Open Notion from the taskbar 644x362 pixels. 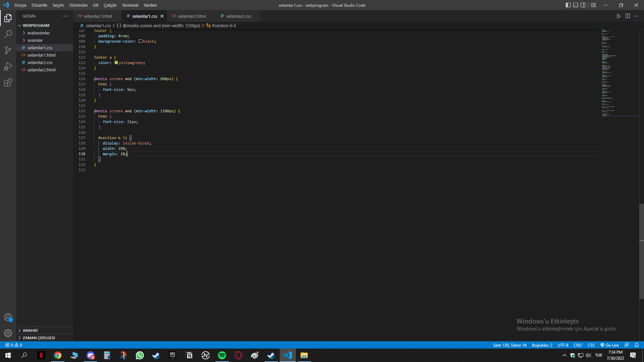click(189, 355)
